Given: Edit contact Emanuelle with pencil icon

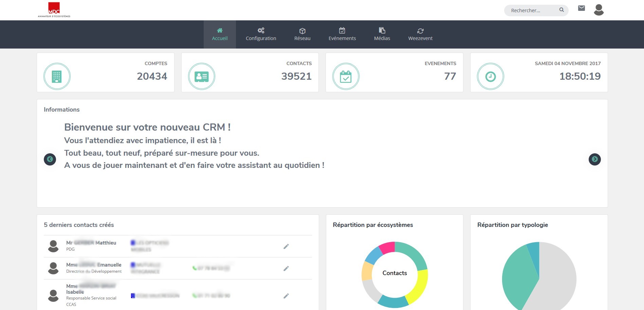Looking at the screenshot, I should pos(286,269).
